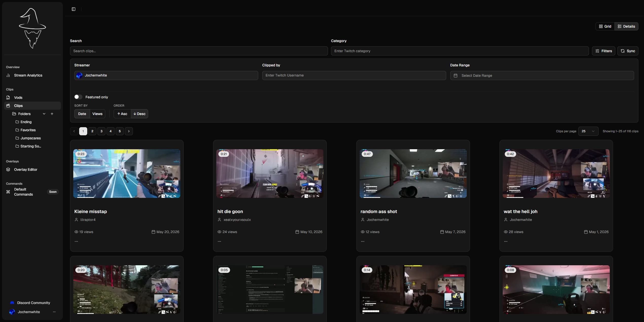The height and width of the screenshot is (322, 644).
Task: Switch to Details view
Action: point(626,26)
